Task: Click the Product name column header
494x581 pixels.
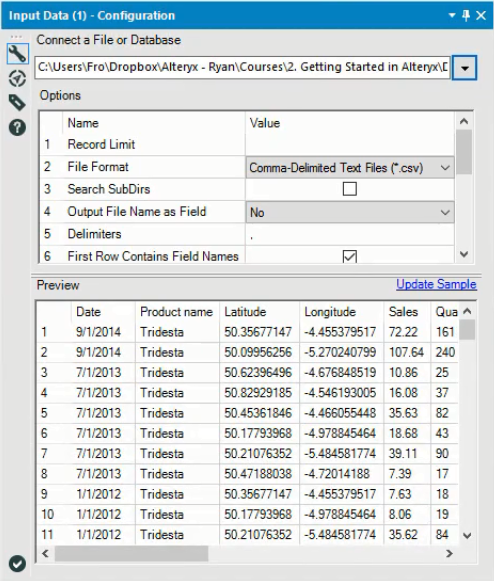Action: point(176,312)
